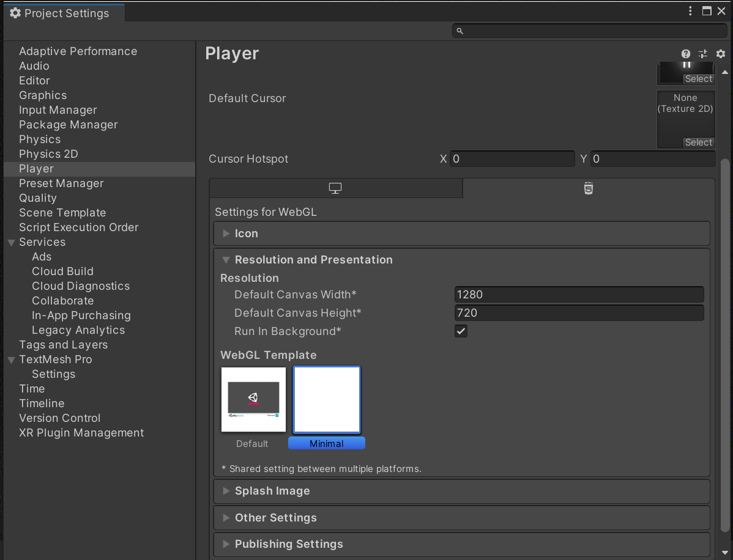Open Quality settings
Image resolution: width=733 pixels, height=560 pixels.
click(38, 198)
